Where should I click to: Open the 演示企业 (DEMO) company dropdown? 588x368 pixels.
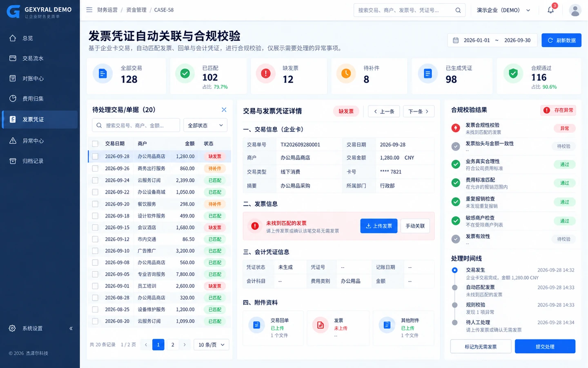pos(503,10)
